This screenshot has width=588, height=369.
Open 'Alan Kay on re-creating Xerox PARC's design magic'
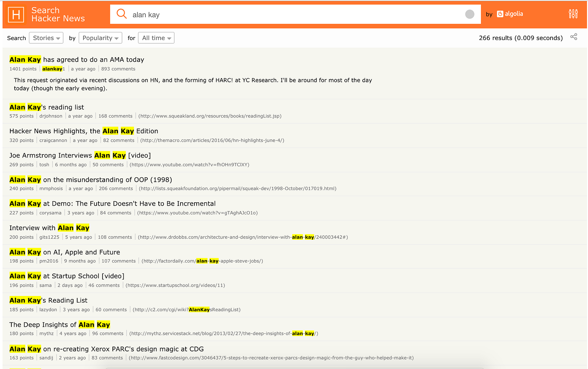click(107, 349)
